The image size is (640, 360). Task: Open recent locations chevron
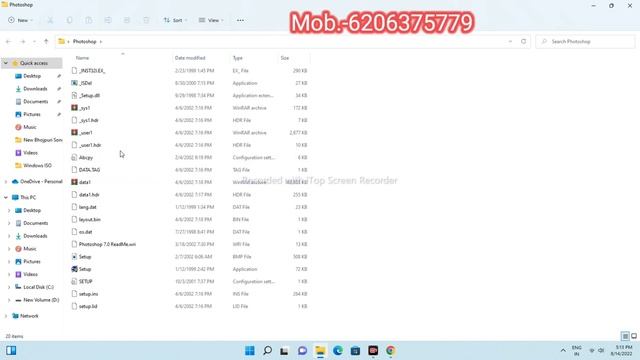click(34, 42)
